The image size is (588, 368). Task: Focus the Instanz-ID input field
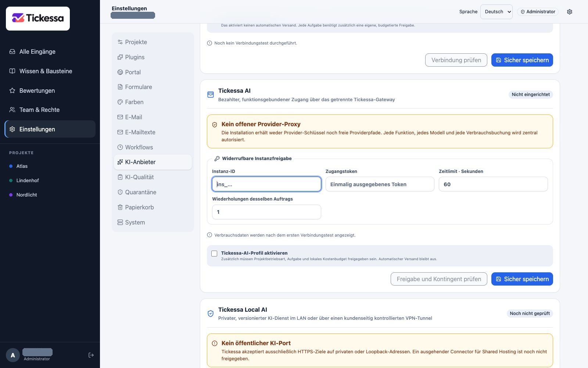(x=266, y=184)
